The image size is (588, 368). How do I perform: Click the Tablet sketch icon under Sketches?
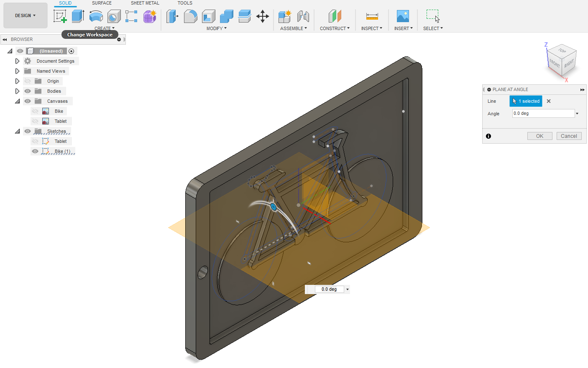coord(46,141)
